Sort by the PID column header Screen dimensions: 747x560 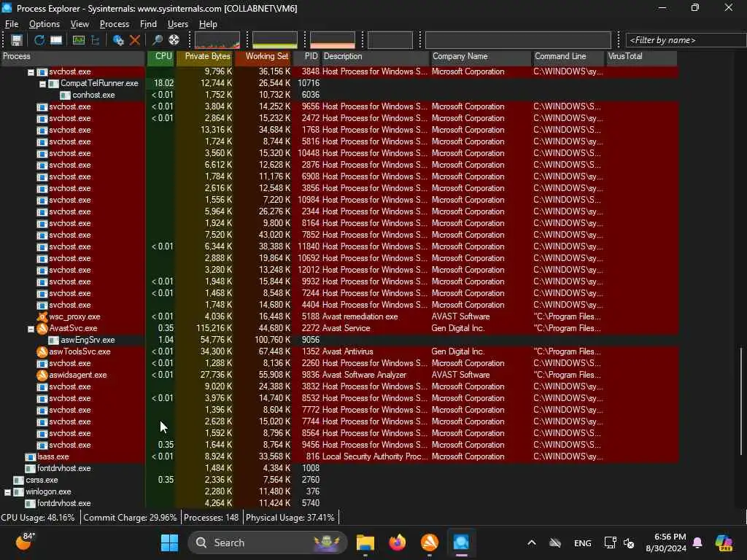(307, 56)
